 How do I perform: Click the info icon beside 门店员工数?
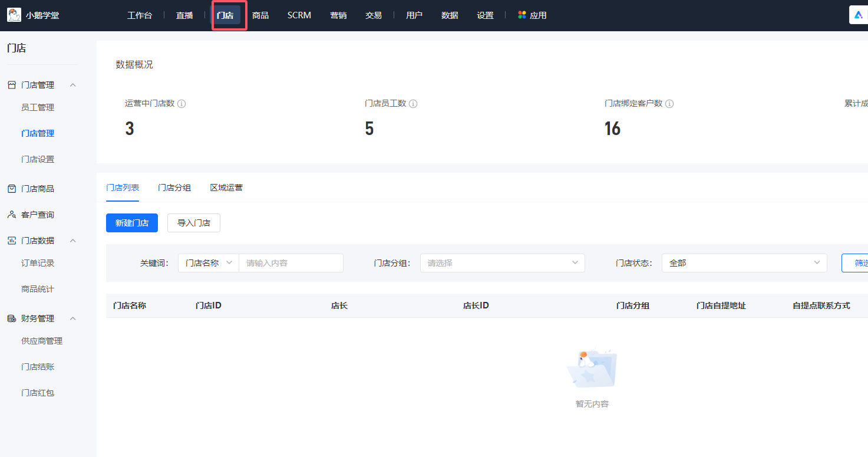pyautogui.click(x=413, y=103)
